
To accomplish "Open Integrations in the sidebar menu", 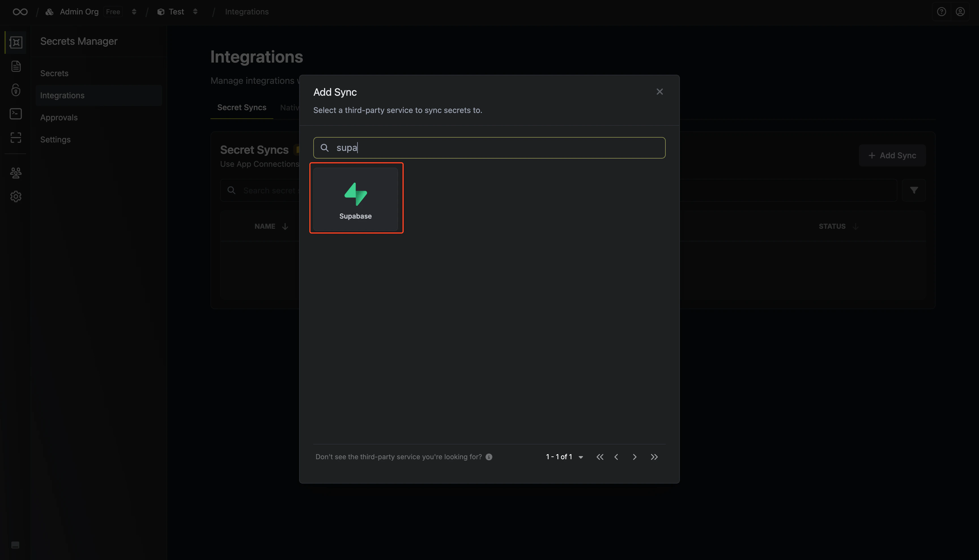I will tap(99, 95).
